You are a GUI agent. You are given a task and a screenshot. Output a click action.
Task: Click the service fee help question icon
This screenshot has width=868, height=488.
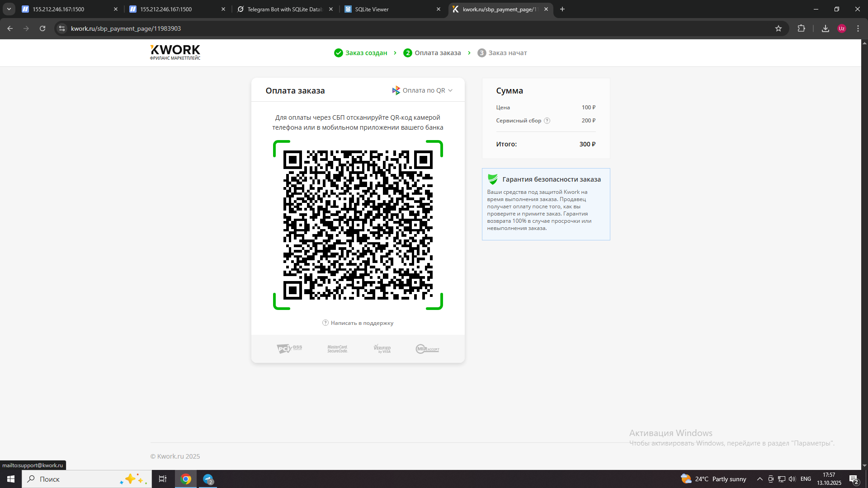tap(547, 121)
